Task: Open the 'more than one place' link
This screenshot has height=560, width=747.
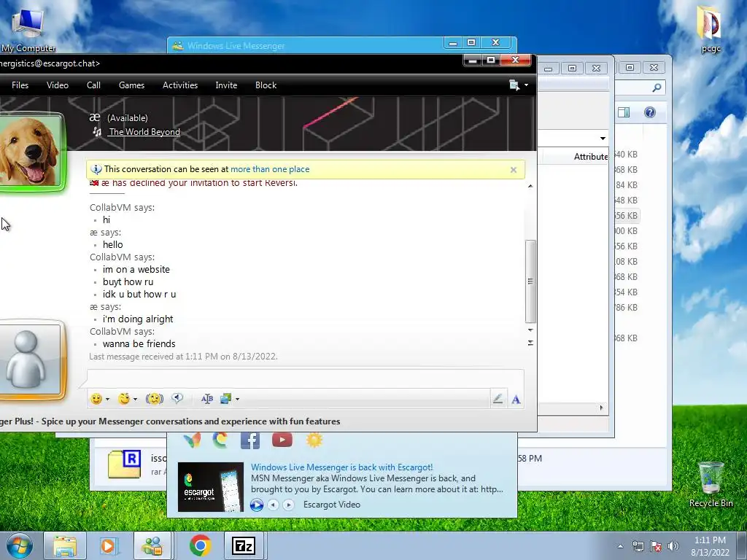Action: pos(270,169)
